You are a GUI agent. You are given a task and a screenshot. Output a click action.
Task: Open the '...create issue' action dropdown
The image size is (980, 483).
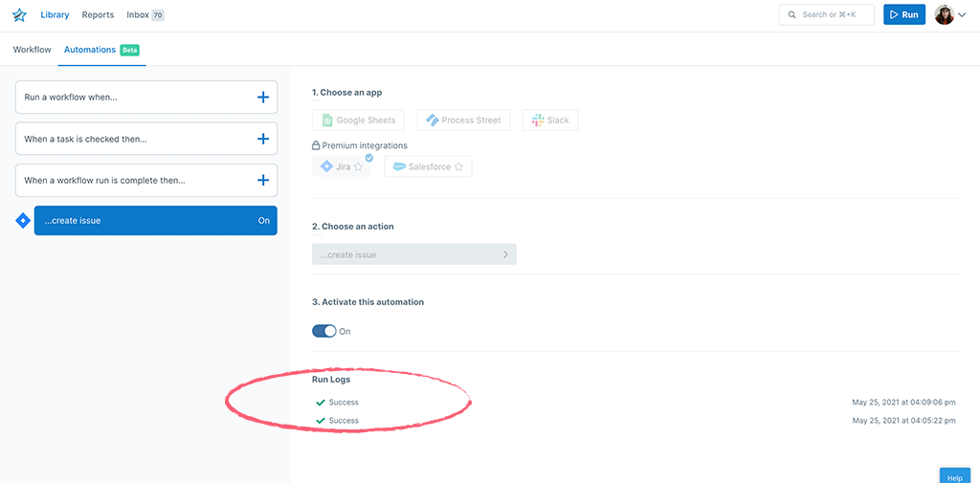[x=414, y=254]
